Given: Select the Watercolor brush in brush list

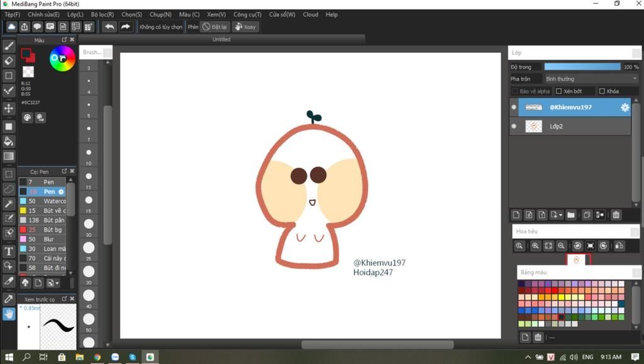Looking at the screenshot, I should click(x=43, y=201).
